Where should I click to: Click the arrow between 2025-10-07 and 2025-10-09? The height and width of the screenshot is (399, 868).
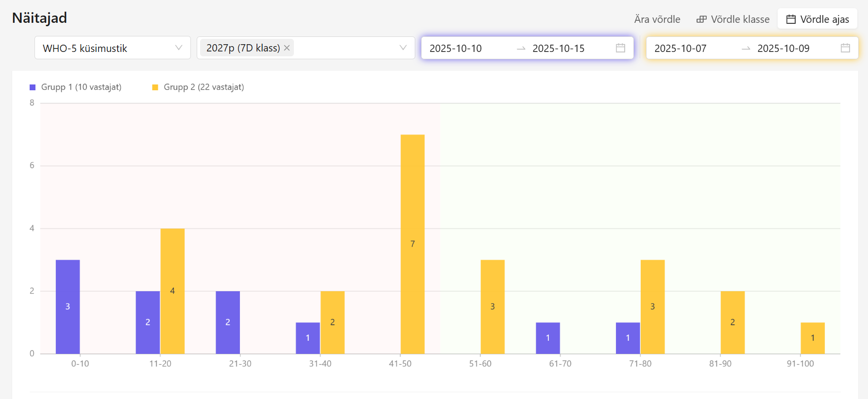(x=746, y=49)
